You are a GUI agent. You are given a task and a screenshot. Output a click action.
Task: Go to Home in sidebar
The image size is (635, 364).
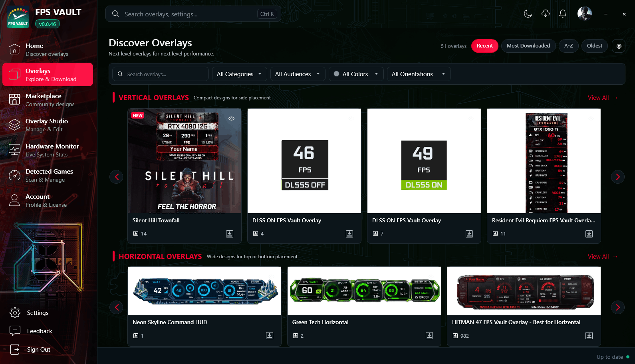pos(48,49)
